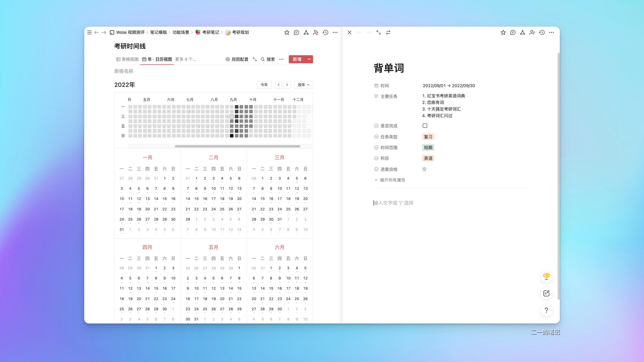Viewport: 644px width, 362px height.
Task: Expand the 新增 button dropdown arrow
Action: [309, 59]
